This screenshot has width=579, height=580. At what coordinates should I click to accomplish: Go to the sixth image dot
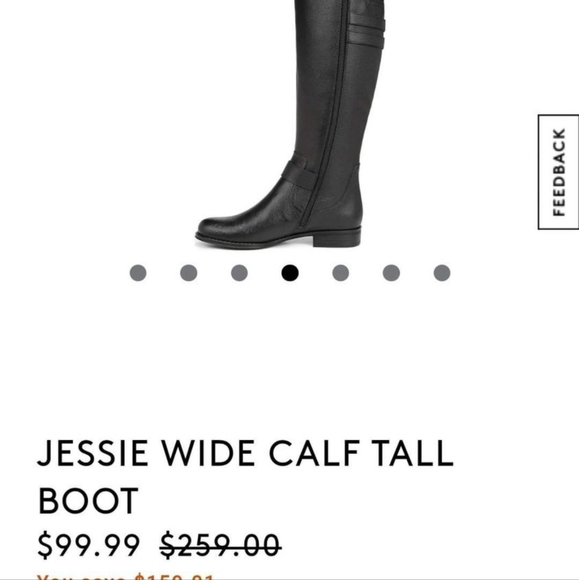391,273
